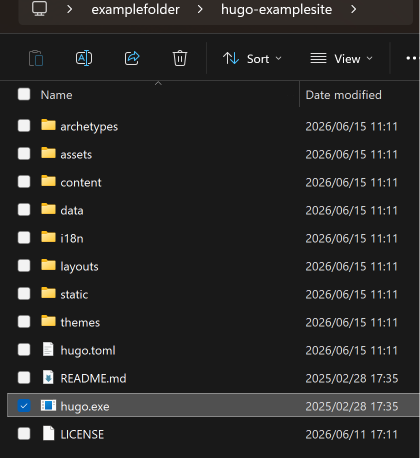
Task: Select the themes folder name
Action: tap(80, 323)
